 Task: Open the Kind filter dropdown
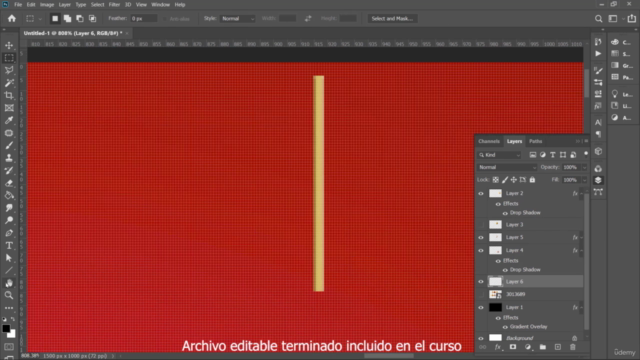pos(500,155)
